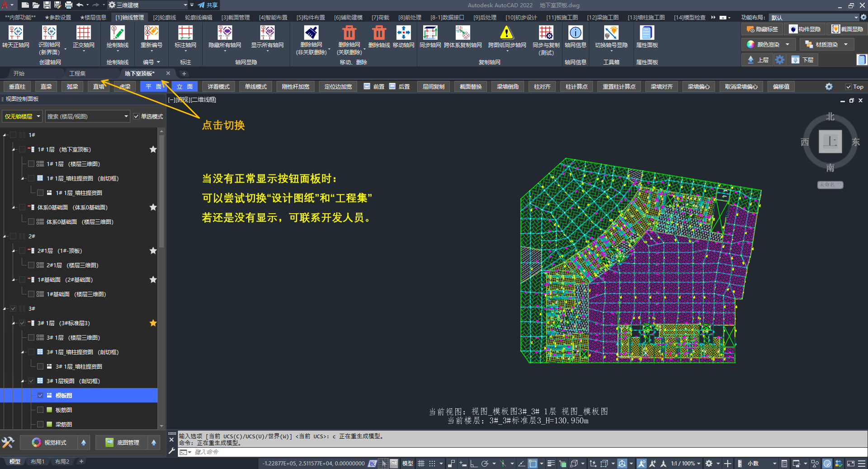Expand the 颜色渲染 dropdown

pos(788,44)
